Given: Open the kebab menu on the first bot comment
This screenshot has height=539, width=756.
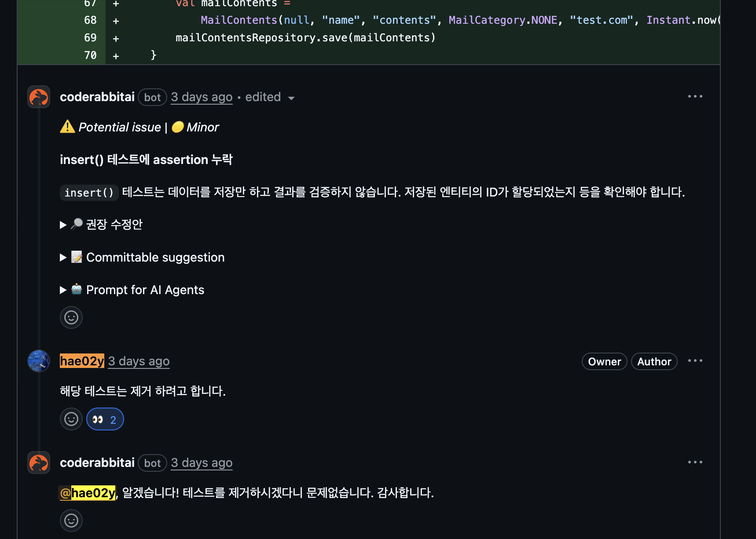Looking at the screenshot, I should [695, 96].
